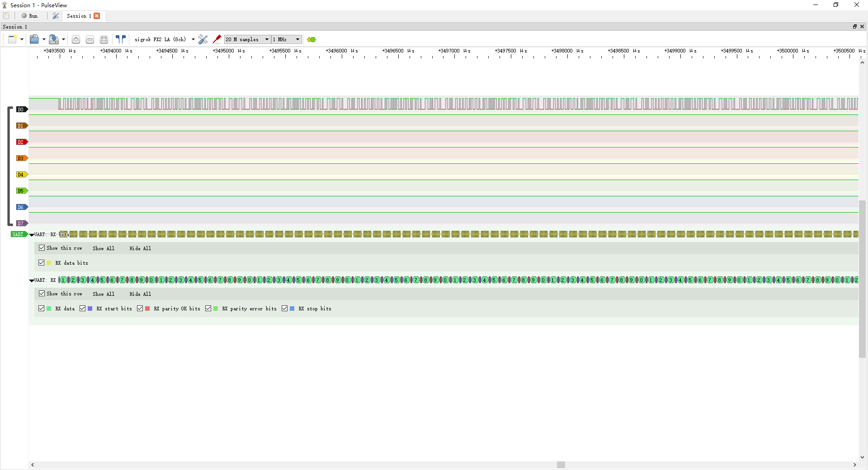
Task: Switch to the Session 1 tab
Action: [79, 16]
